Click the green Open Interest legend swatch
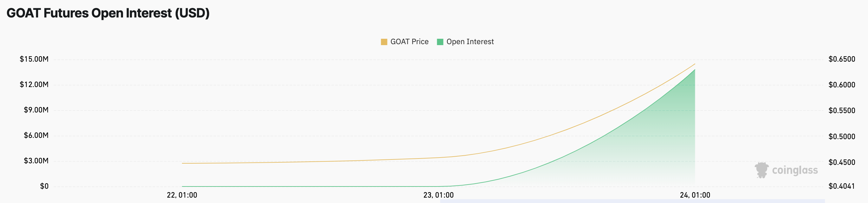Image resolution: width=868 pixels, height=203 pixels. tap(440, 42)
